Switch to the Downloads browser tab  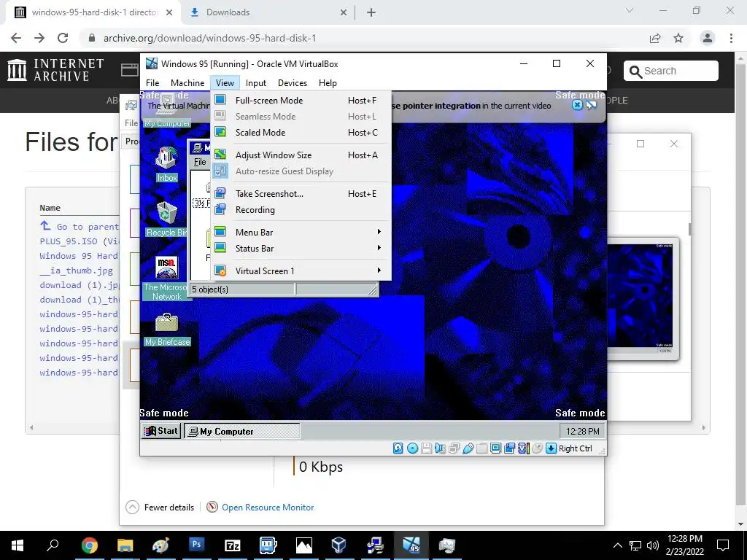click(267, 12)
